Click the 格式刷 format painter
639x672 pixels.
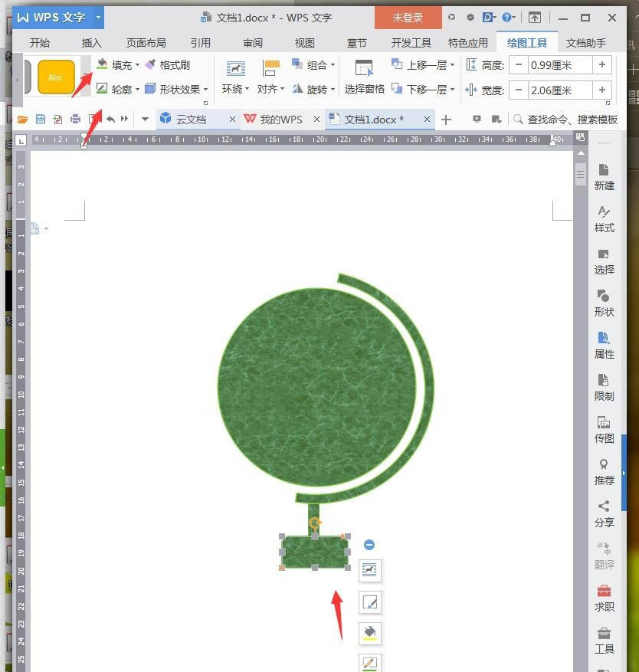coord(168,65)
